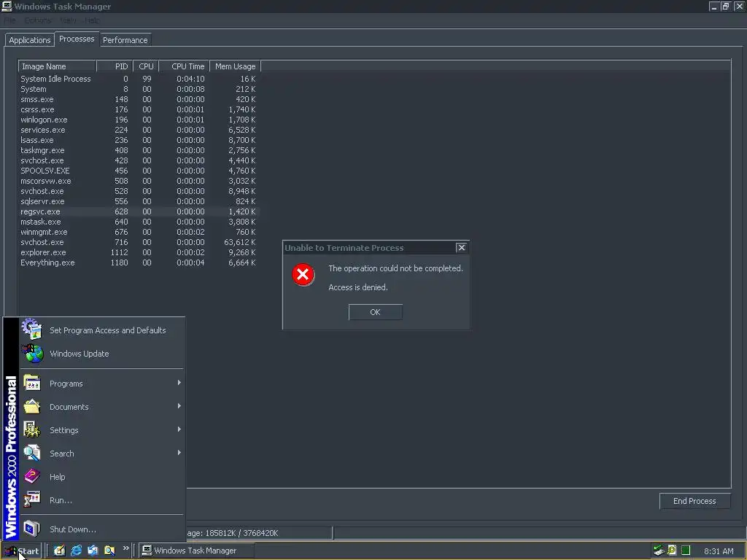Sort by Image Name column header
Screen dimensions: 747x560
tap(57, 66)
